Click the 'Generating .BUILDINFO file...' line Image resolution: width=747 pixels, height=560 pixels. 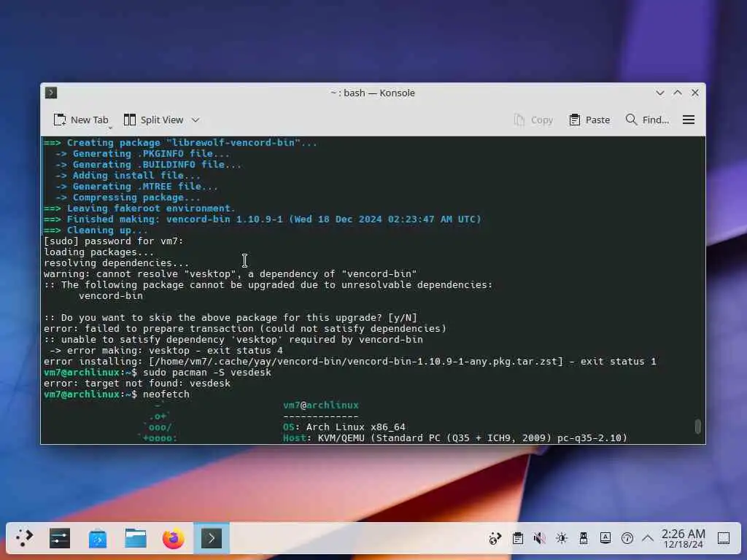coord(148,164)
